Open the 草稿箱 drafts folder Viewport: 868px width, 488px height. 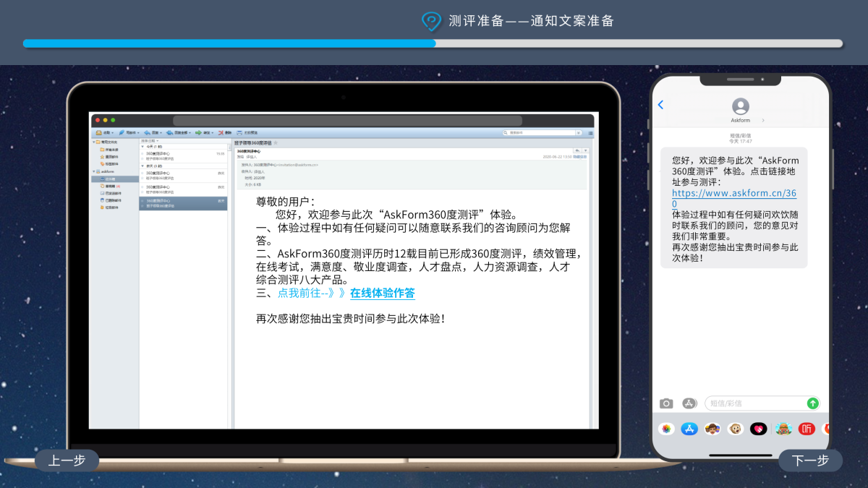click(x=110, y=186)
